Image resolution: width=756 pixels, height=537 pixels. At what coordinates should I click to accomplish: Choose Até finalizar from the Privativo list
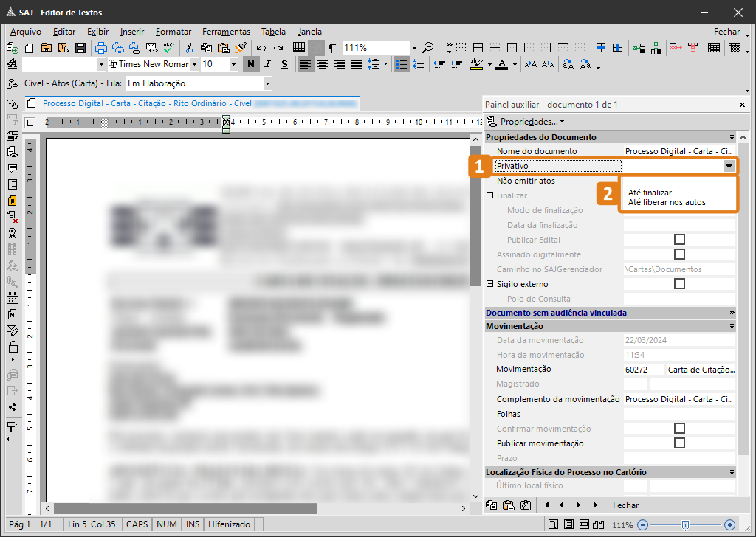tap(650, 193)
